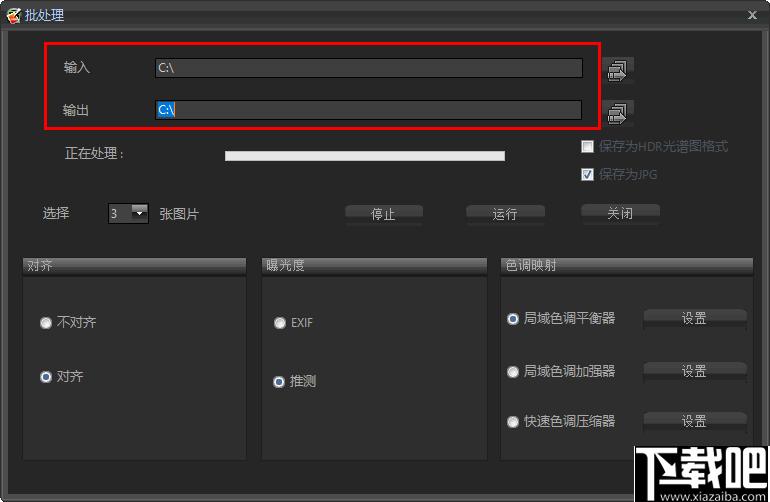Click the 批处理 title text
Viewport: 770px width, 502px height.
pos(44,15)
